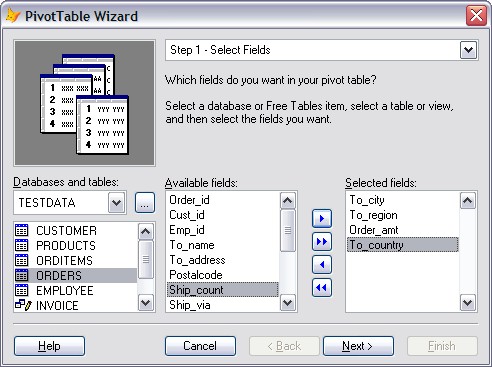Click the tables list scrollbar thumb
The height and width of the screenshot is (367, 492).
pos(146,259)
